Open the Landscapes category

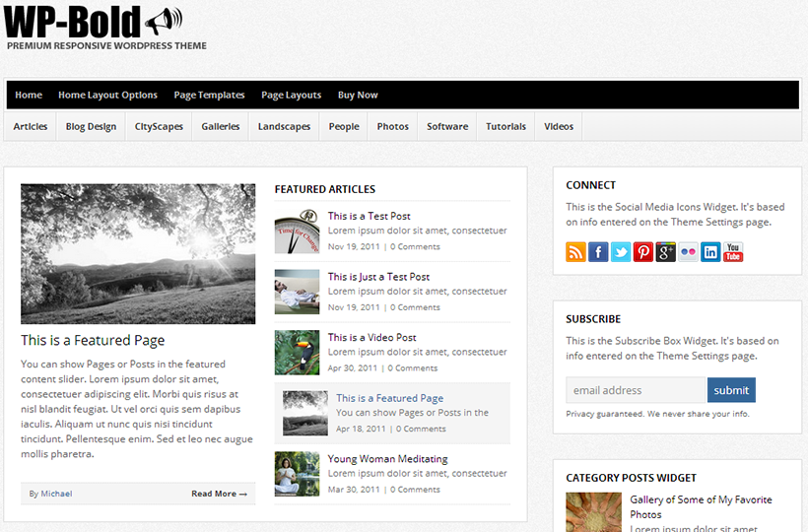[284, 126]
